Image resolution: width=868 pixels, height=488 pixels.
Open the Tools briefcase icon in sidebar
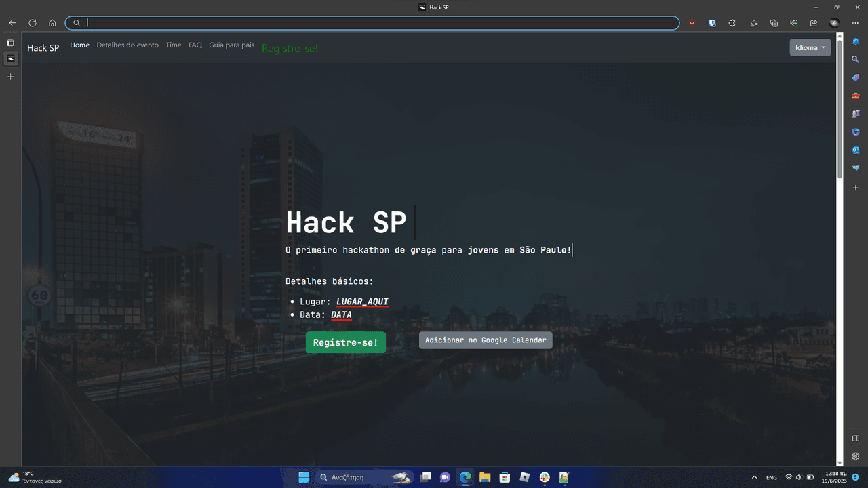coord(856,96)
